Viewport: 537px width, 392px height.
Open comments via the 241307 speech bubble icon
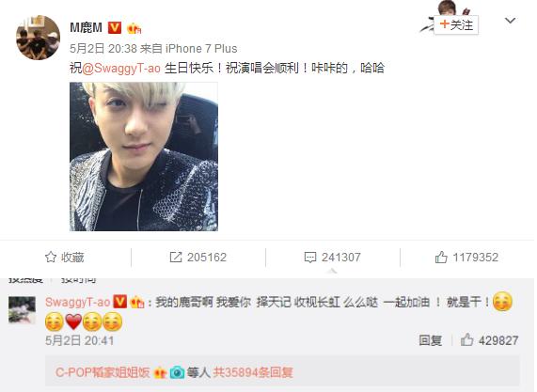tap(310, 258)
